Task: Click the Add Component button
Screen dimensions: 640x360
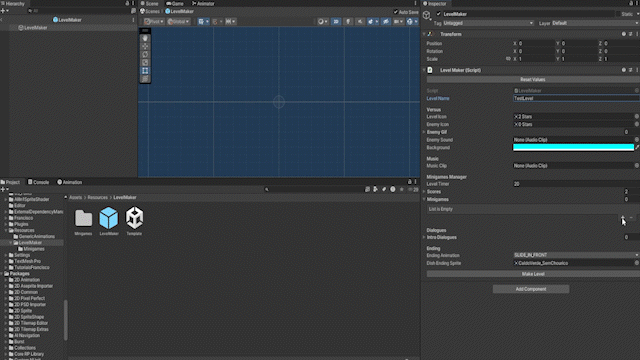Action: [531, 289]
